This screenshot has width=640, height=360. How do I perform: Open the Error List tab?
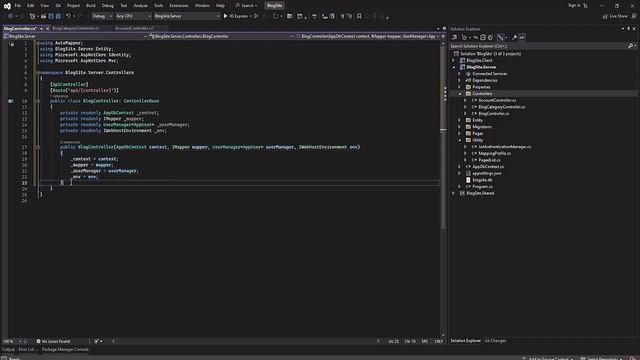(x=27, y=349)
